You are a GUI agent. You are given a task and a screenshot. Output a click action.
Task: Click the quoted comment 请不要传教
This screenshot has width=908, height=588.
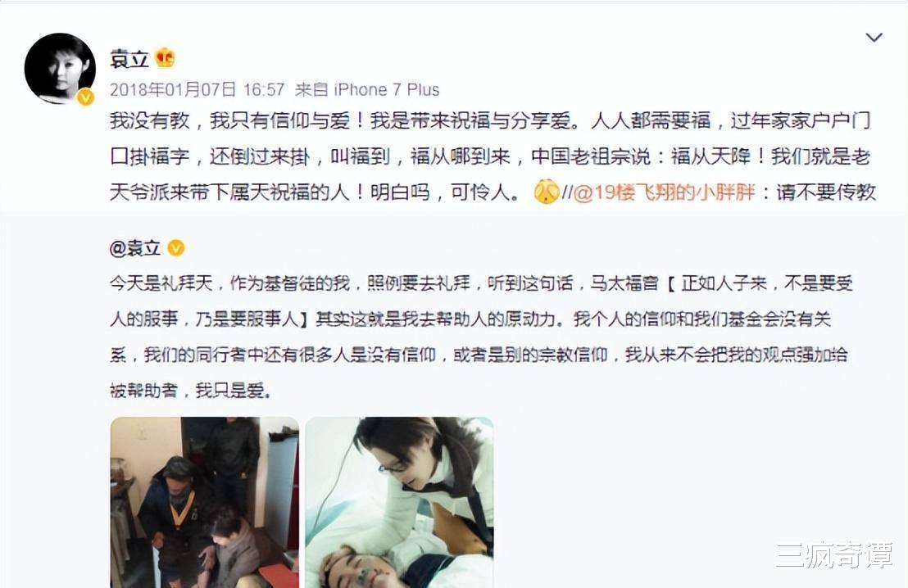click(826, 192)
